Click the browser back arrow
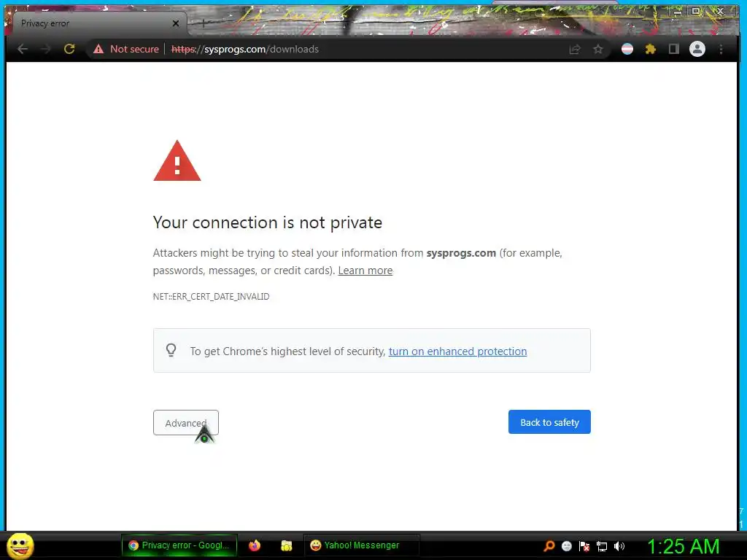The width and height of the screenshot is (747, 560). point(23,49)
